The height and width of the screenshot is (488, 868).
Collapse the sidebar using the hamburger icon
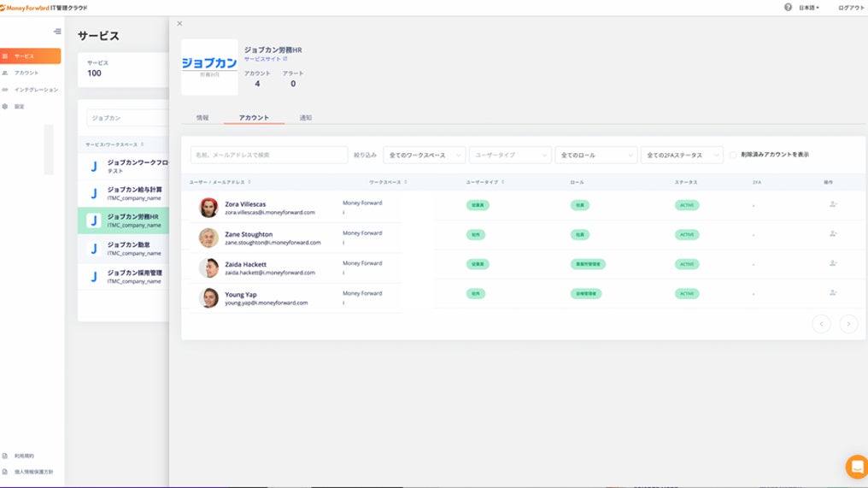click(x=57, y=32)
